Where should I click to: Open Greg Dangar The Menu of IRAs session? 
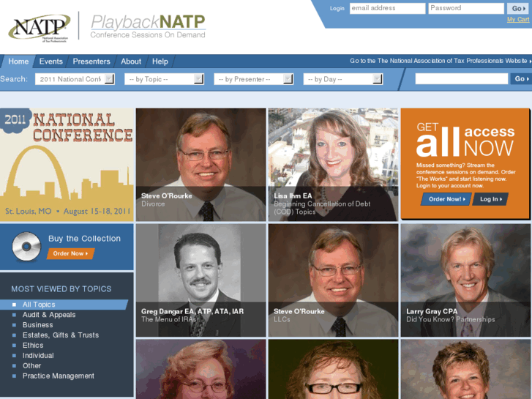(x=201, y=280)
